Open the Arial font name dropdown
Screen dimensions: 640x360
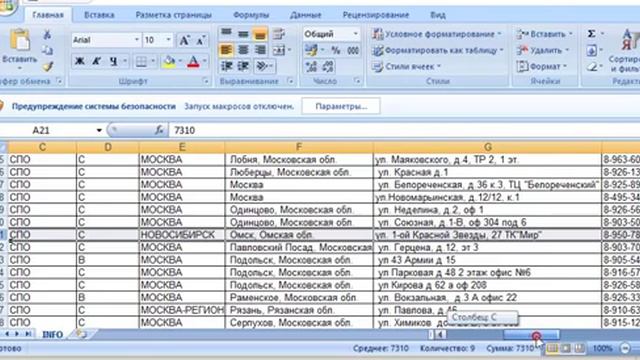pos(136,40)
